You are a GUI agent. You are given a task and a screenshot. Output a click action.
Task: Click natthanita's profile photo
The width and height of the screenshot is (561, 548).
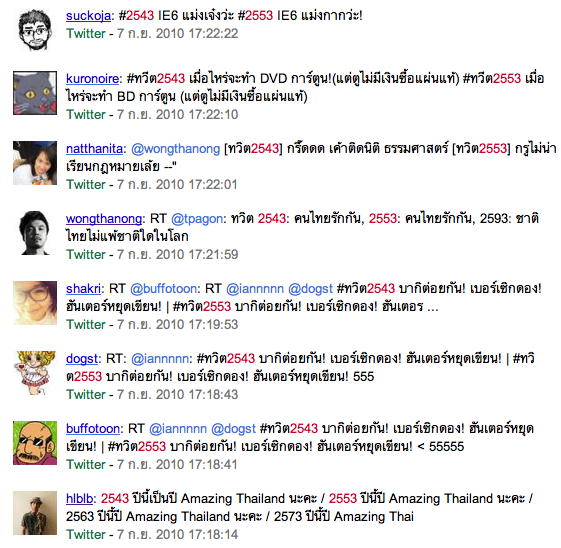click(x=35, y=163)
